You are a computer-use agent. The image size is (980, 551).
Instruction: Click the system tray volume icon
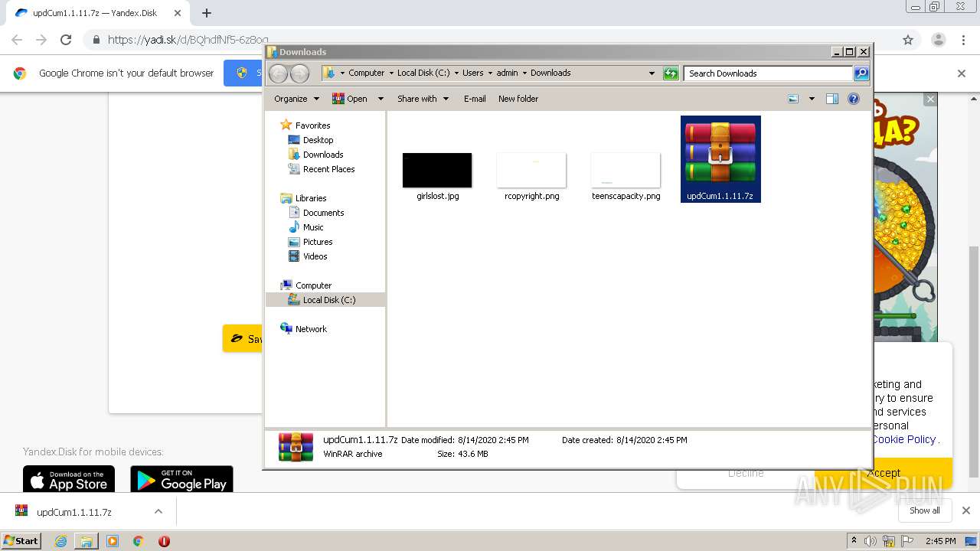[871, 541]
